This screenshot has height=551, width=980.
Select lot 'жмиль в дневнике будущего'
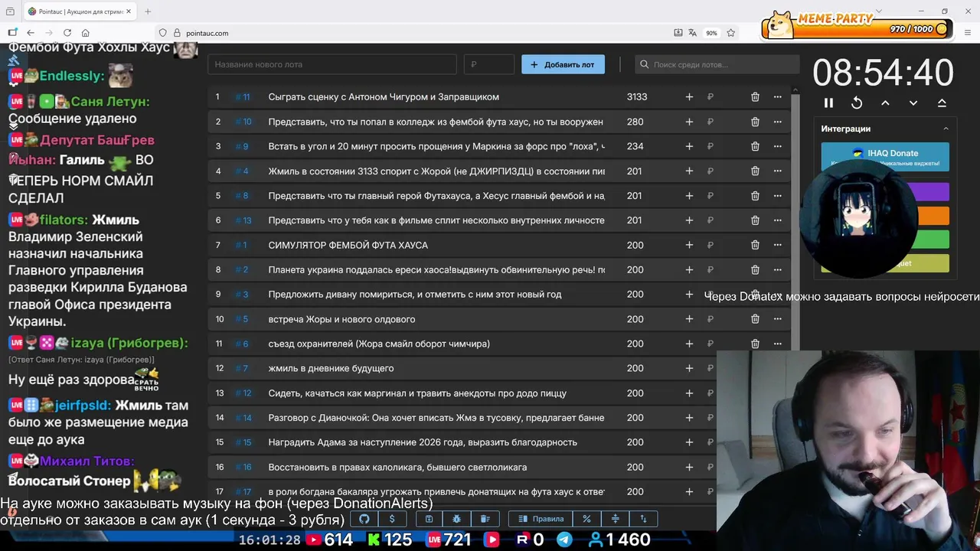(331, 368)
